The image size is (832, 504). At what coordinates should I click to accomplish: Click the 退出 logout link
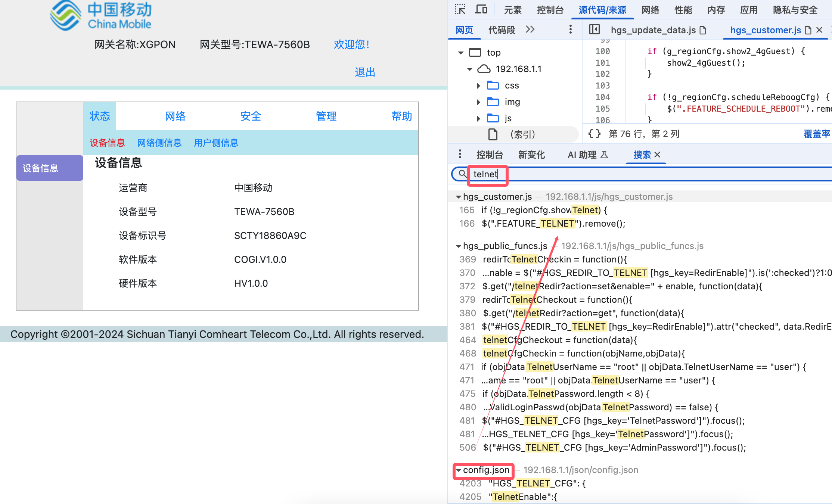coord(364,72)
